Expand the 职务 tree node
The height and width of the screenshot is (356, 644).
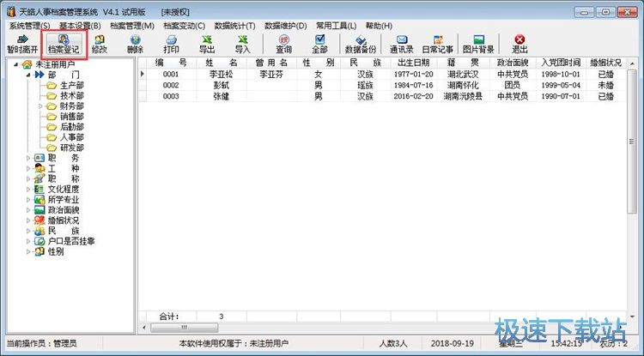pyautogui.click(x=28, y=158)
